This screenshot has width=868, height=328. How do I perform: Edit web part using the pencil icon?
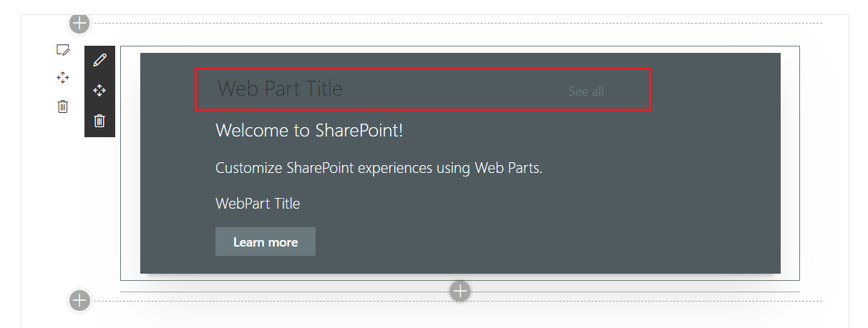pos(99,60)
